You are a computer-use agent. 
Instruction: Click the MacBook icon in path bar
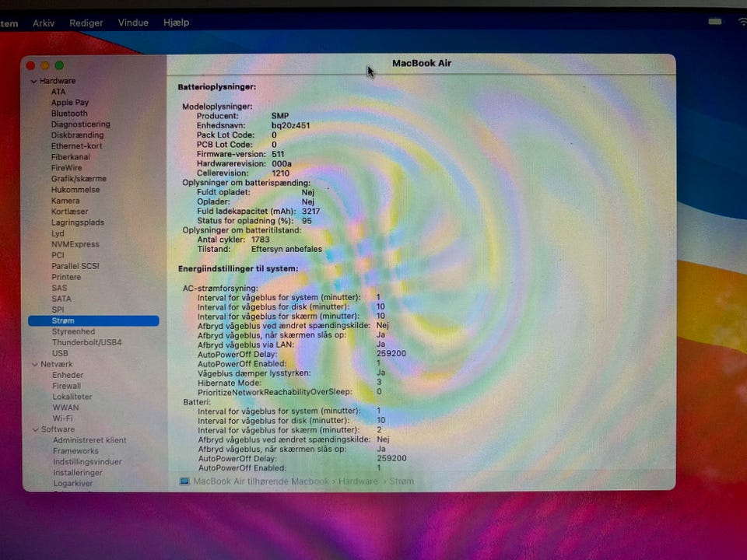184,481
